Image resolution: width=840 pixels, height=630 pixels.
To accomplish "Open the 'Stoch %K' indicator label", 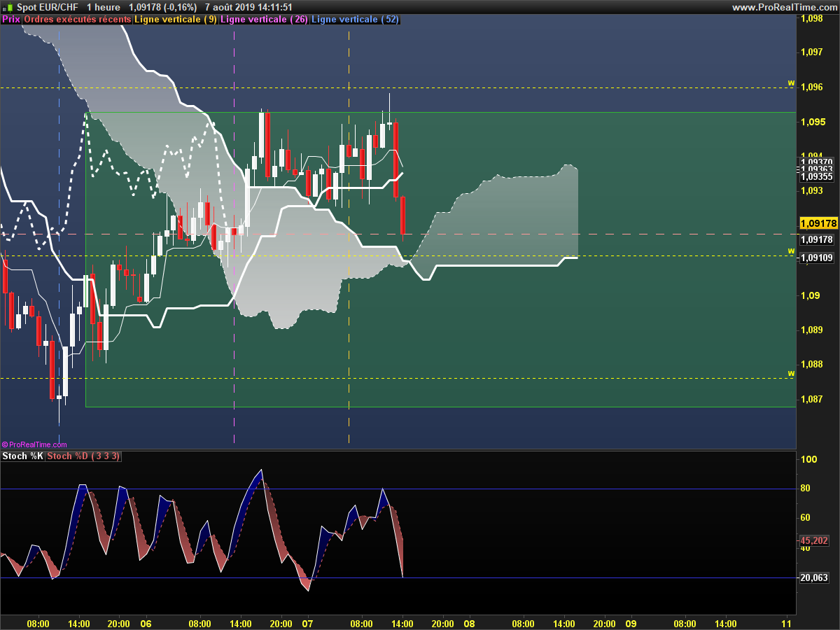I will [x=22, y=456].
